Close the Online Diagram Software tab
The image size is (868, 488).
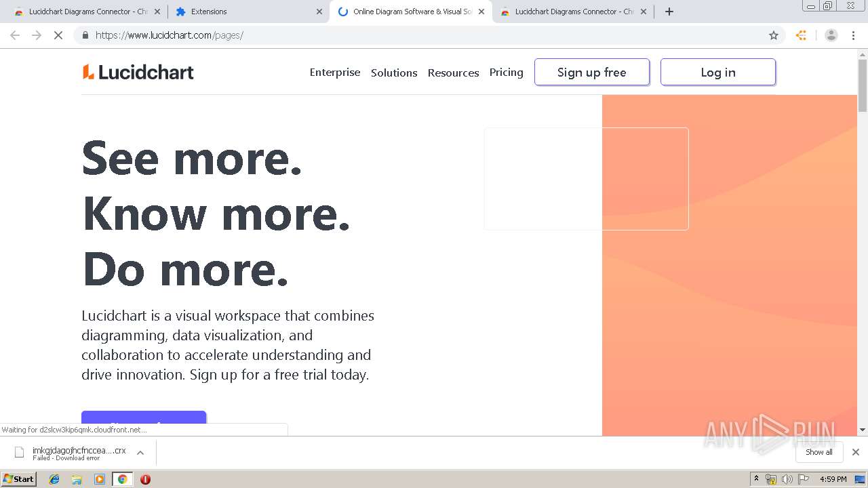[x=481, y=12]
